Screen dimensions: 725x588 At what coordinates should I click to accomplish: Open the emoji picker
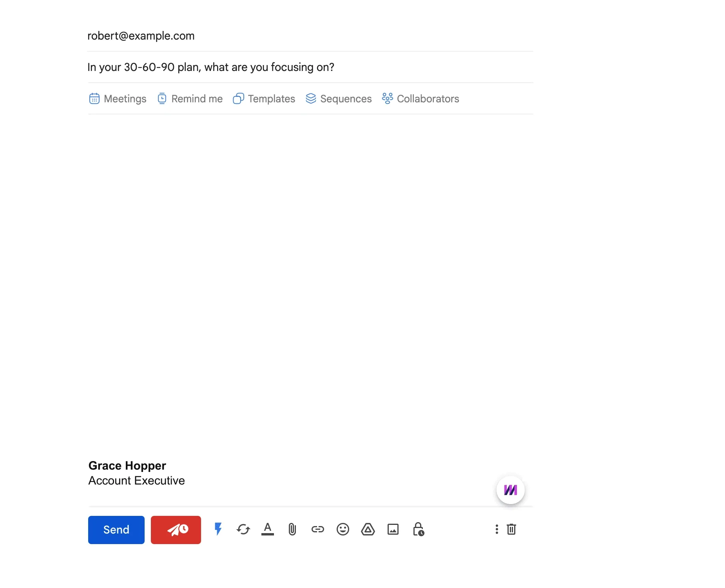click(343, 530)
